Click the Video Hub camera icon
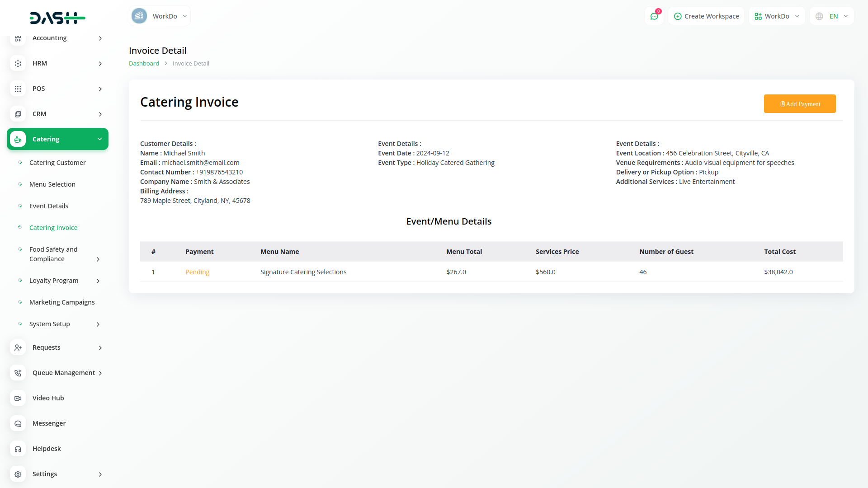The image size is (868, 488). [x=18, y=398]
